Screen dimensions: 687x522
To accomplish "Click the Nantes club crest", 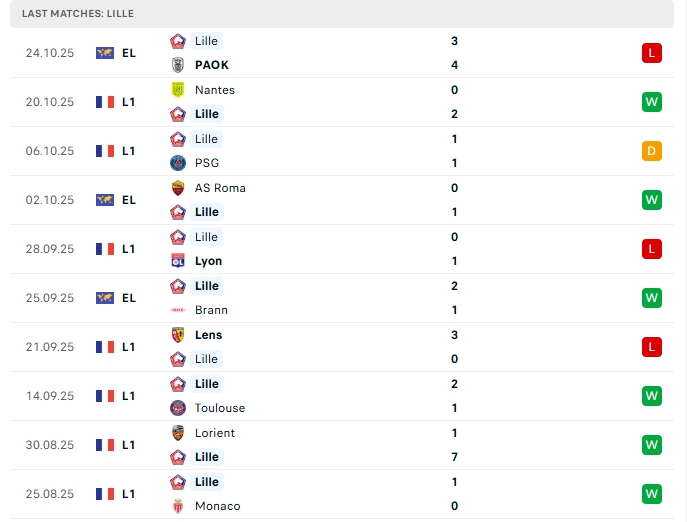I will click(x=178, y=90).
